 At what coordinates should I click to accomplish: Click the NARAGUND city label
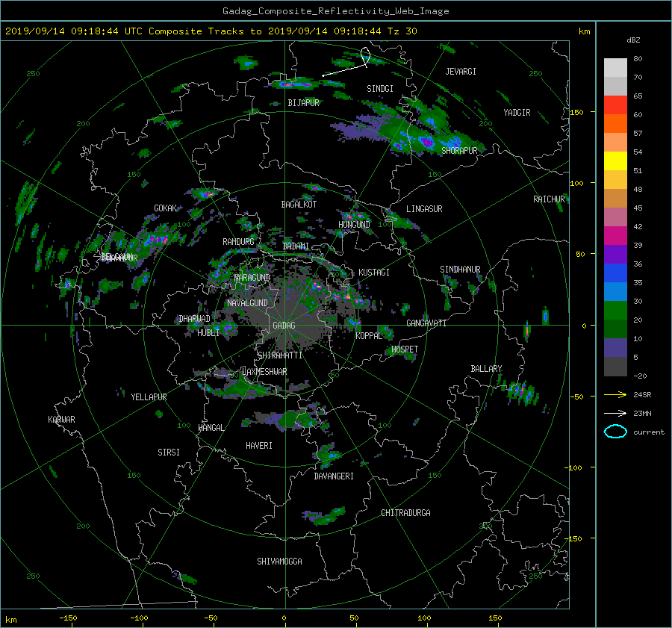coord(252,278)
